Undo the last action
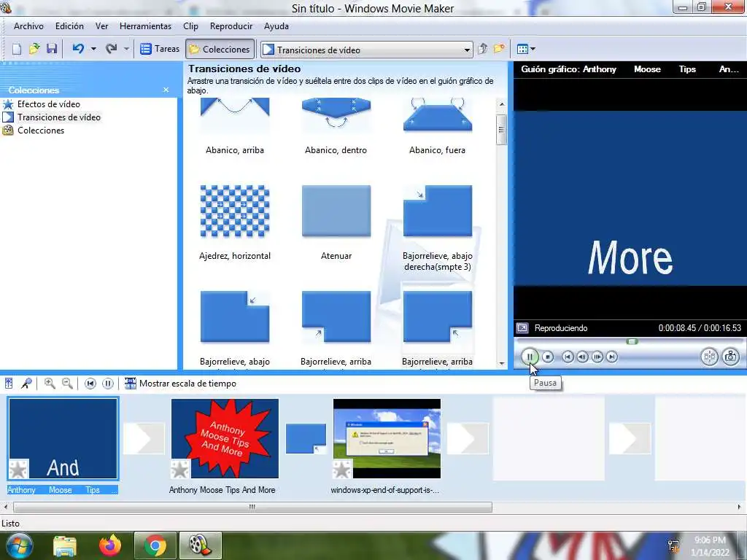Viewport: 747px width, 560px height. pos(79,49)
